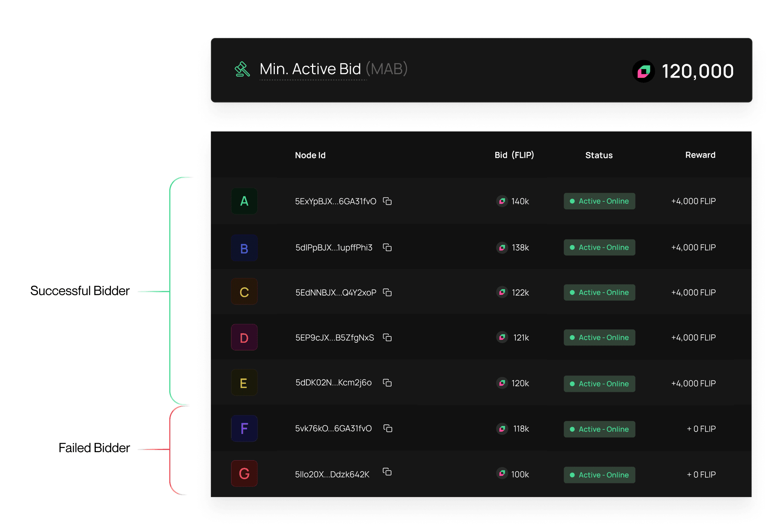
Task: Copy node ID 5ExYpBJX...6GA31fvO
Action: [x=387, y=201]
